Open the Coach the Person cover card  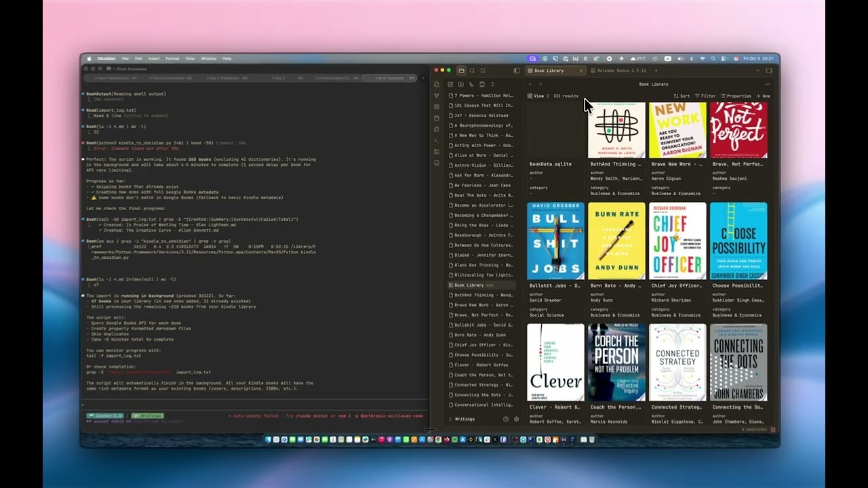(616, 363)
